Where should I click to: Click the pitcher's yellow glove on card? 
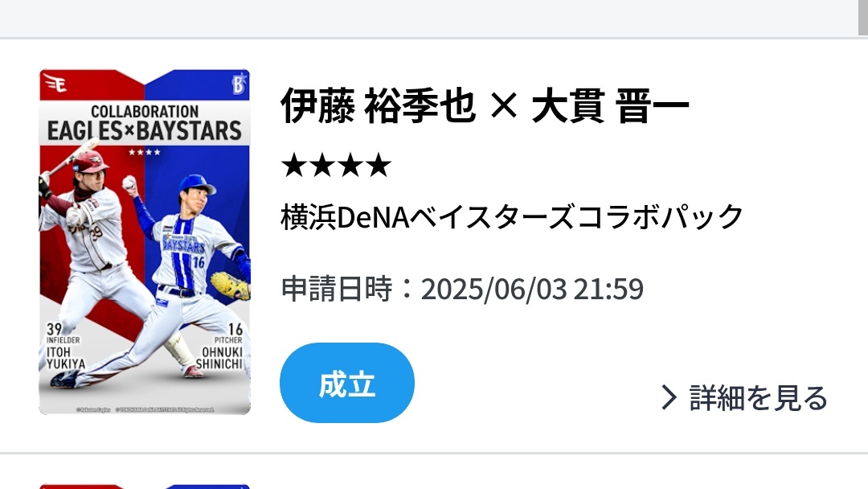tap(230, 286)
